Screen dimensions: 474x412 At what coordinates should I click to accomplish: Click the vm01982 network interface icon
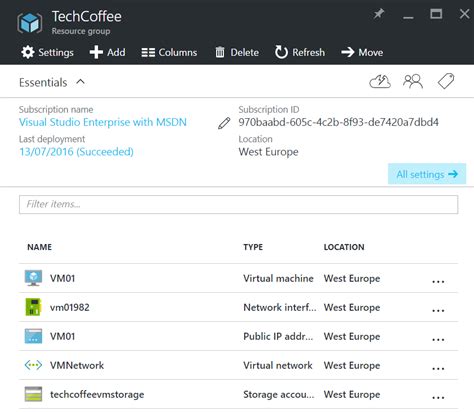[33, 307]
